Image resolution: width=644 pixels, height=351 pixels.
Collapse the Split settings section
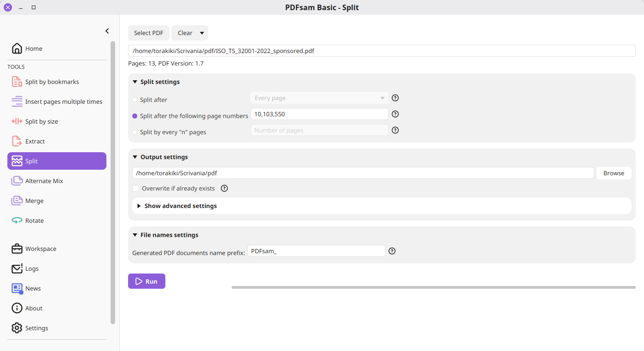135,82
